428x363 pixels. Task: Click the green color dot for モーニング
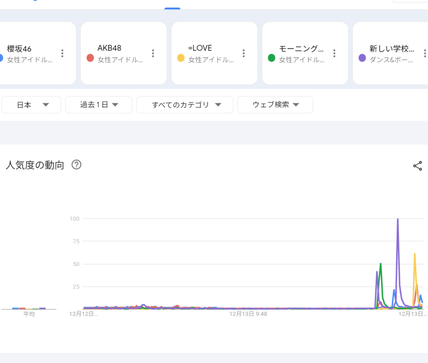pyautogui.click(x=271, y=58)
